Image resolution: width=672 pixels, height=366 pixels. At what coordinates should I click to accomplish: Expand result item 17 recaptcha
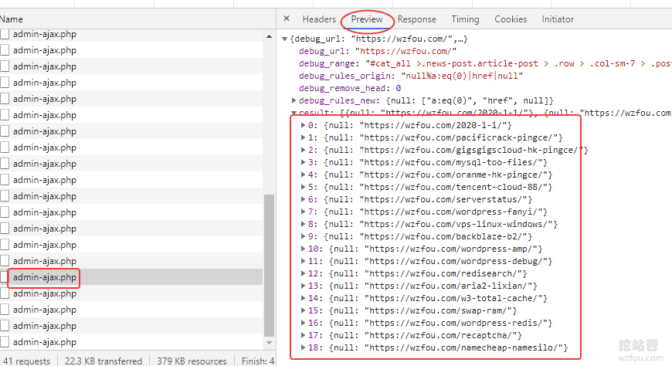(303, 335)
